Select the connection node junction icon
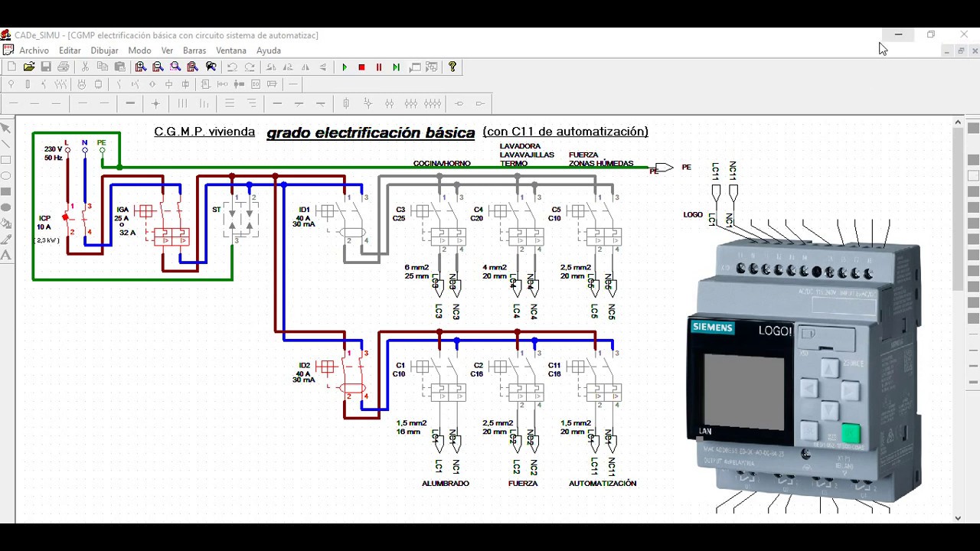The height and width of the screenshot is (551, 980). pyautogui.click(x=155, y=103)
